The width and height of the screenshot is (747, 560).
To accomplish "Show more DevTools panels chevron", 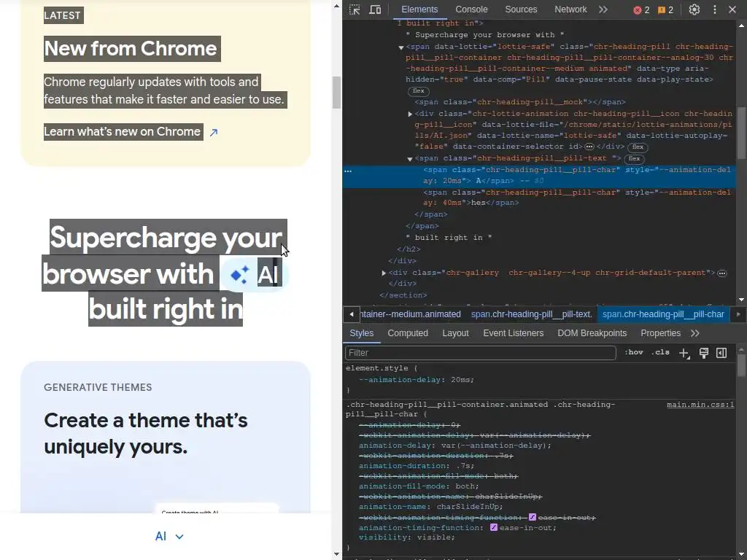I will (x=603, y=9).
